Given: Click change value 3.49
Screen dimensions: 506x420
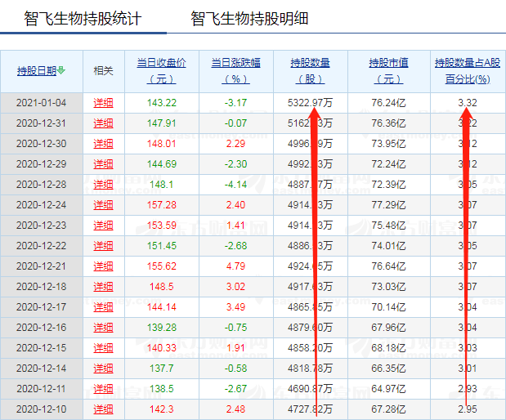Looking at the screenshot, I should (x=236, y=307).
